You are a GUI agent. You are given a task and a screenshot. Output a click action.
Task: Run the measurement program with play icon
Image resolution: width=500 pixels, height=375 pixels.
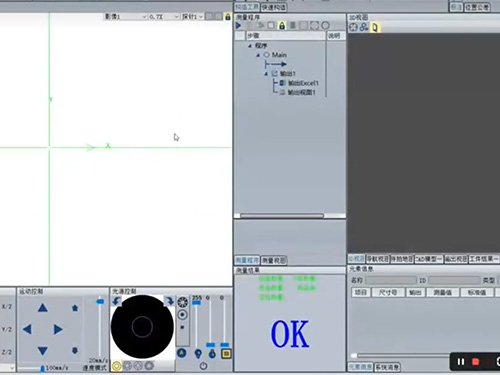[238, 26]
